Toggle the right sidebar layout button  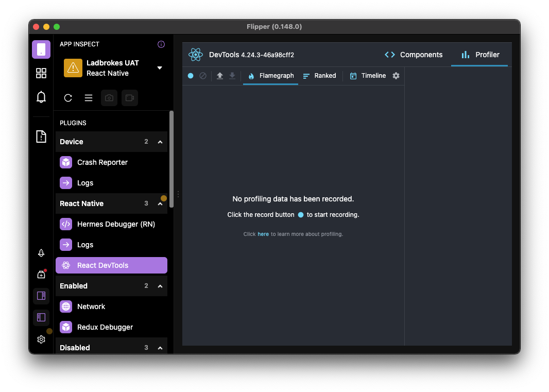coord(41,296)
